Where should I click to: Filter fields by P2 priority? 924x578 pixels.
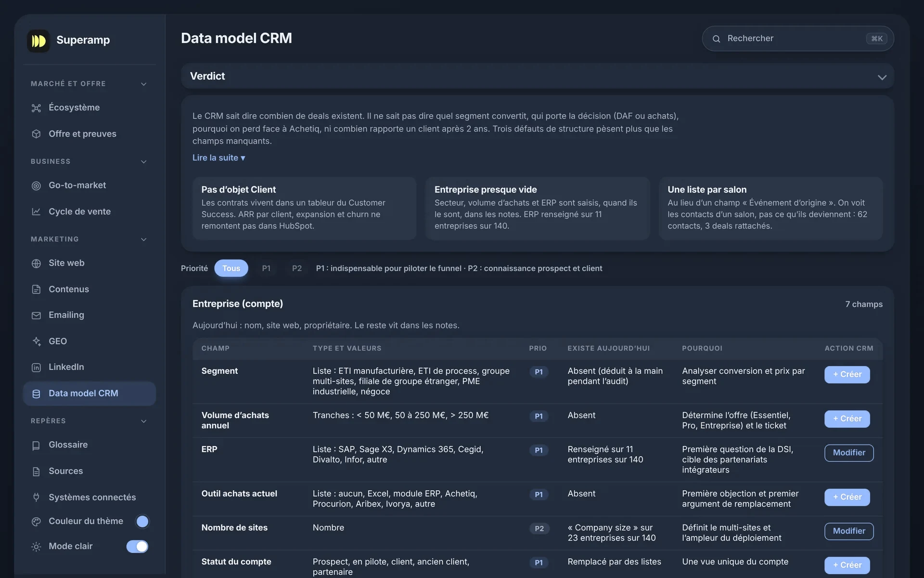coord(297,268)
